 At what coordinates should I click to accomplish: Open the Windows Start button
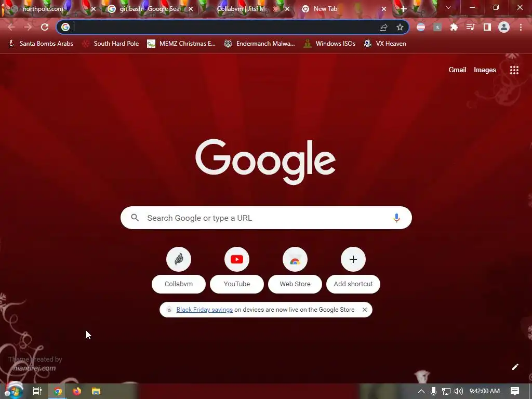14,391
